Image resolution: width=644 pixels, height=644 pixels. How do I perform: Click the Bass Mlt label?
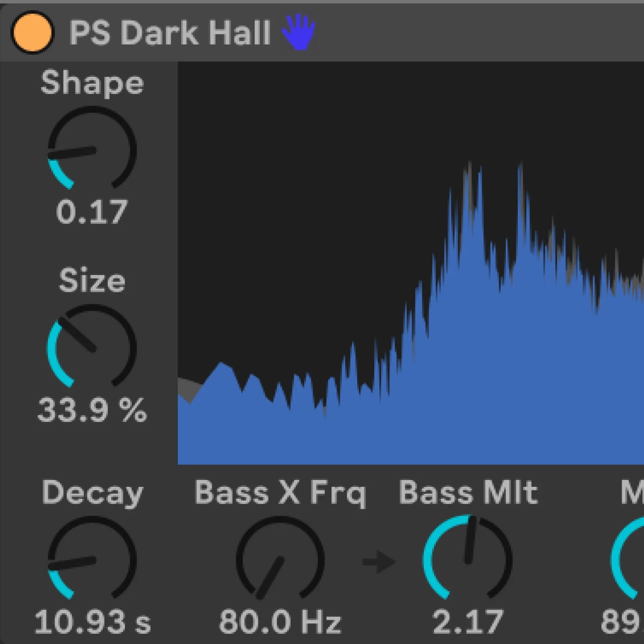pyautogui.click(x=468, y=492)
